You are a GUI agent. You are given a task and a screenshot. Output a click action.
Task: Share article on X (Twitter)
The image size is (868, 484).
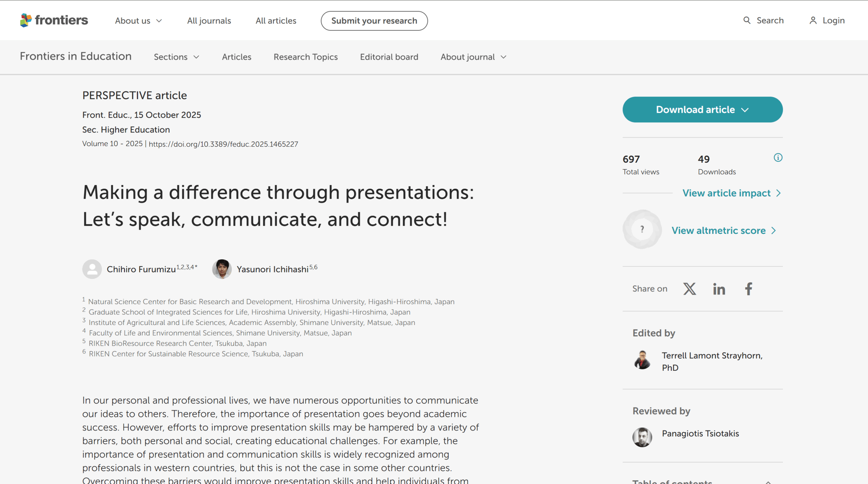tap(689, 289)
